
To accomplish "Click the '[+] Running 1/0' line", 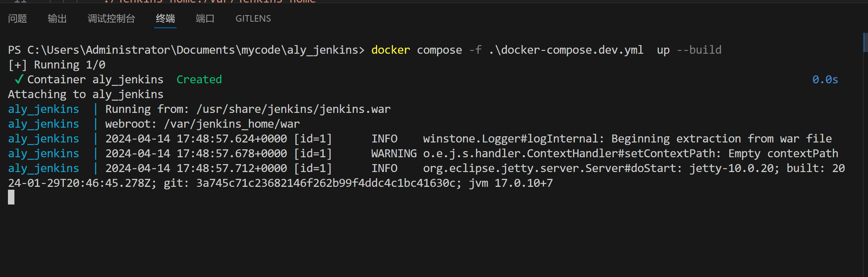I will tap(57, 65).
